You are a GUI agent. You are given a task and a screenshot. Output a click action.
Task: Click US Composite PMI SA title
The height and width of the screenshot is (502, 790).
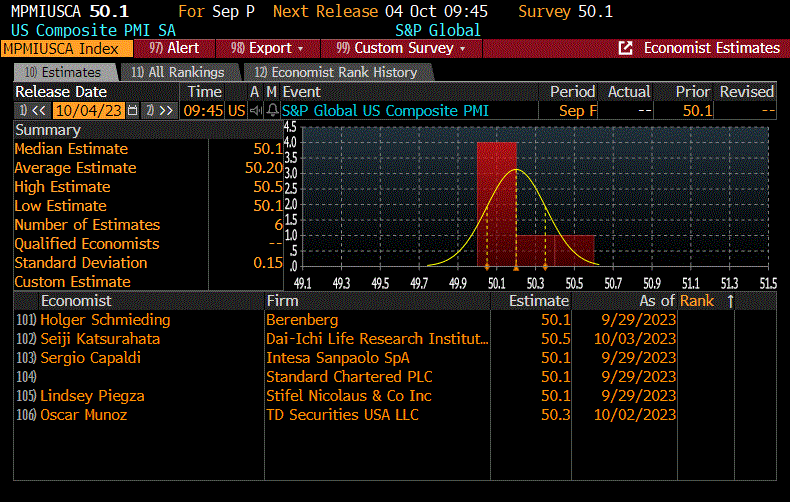click(x=93, y=31)
